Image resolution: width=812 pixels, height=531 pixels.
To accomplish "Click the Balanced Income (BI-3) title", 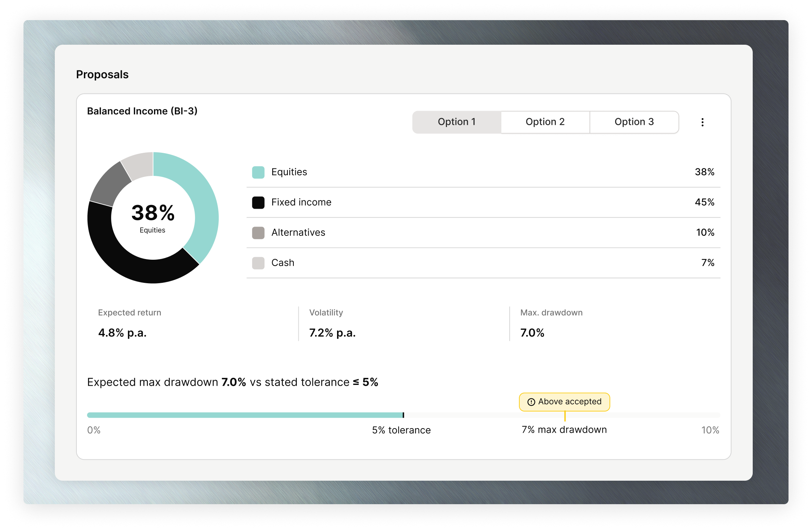I will point(142,111).
